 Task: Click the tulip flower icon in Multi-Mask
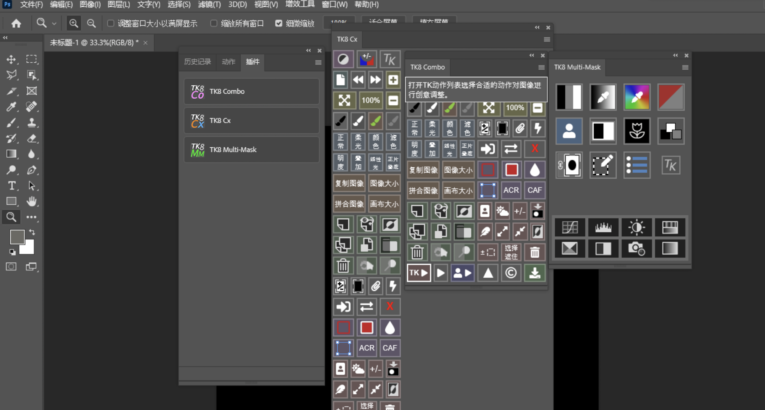637,131
